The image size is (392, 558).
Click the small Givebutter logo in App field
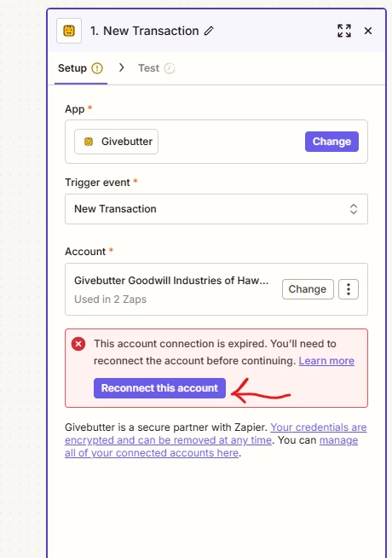(x=89, y=142)
